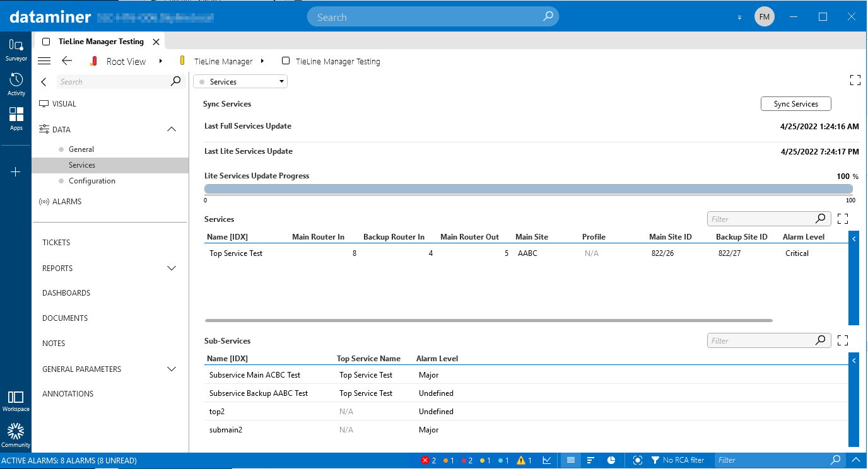The height and width of the screenshot is (469, 868).
Task: Click the navigation pane search magnifier
Action: pyautogui.click(x=176, y=81)
